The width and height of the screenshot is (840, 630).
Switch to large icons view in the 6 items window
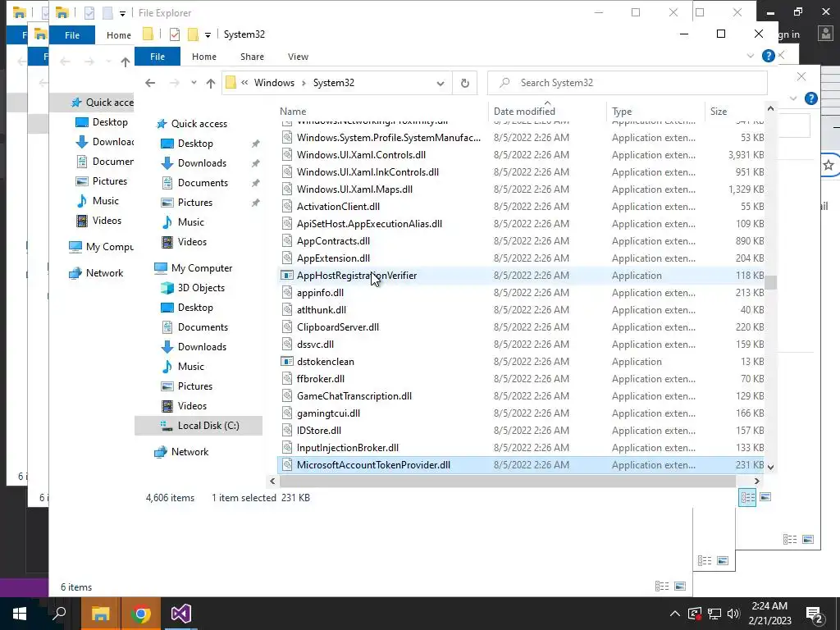click(680, 586)
